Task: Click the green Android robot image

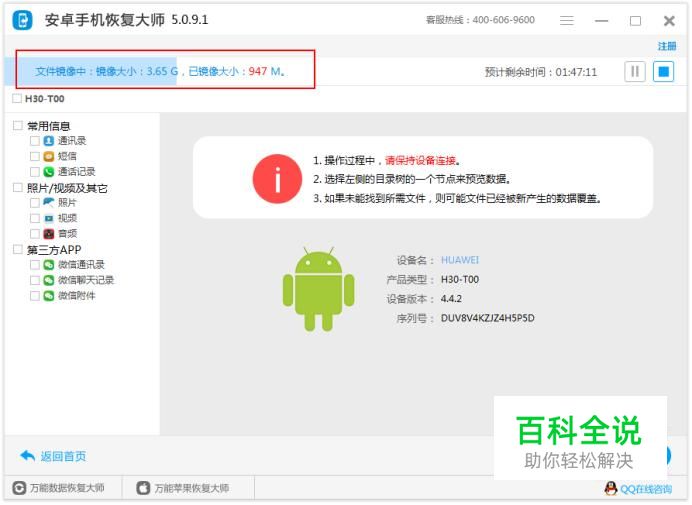Action: tap(319, 289)
